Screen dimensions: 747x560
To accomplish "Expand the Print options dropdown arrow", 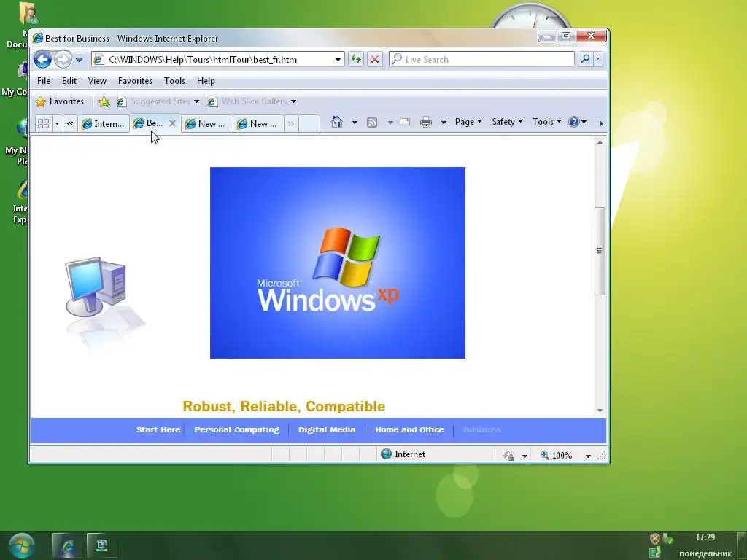I will pyautogui.click(x=444, y=122).
